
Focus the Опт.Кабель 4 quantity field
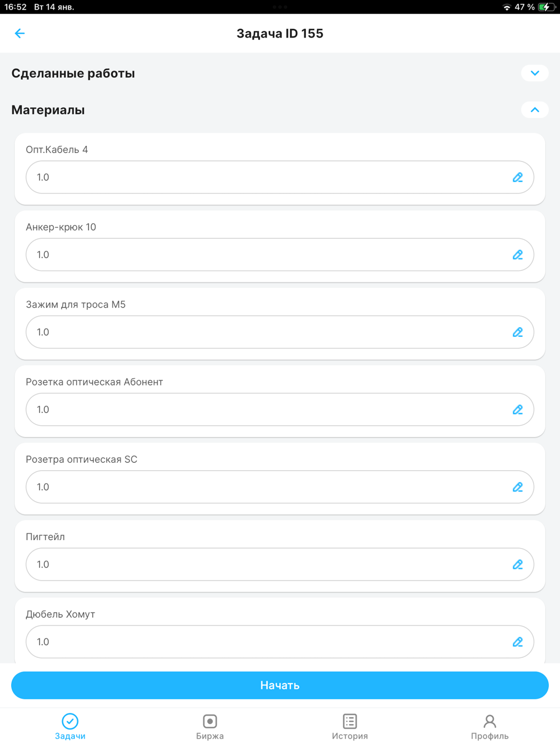click(x=263, y=178)
